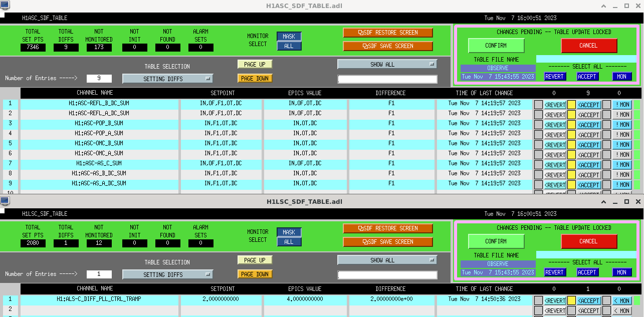Viewport: 644px width, 317px height.
Task: Open SETTING DIFFS table selection in ASC window
Action: tap(167, 79)
